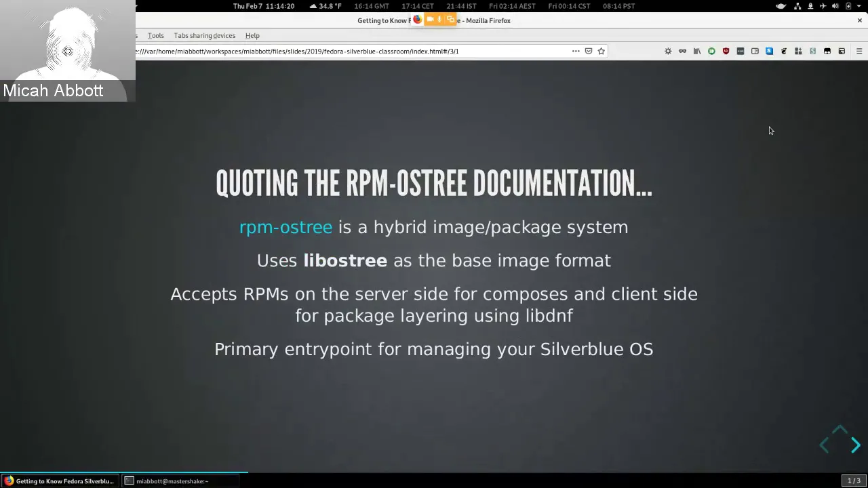This screenshot has width=868, height=488.
Task: Open the Firefox hamburger menu
Action: pyautogui.click(x=859, y=51)
